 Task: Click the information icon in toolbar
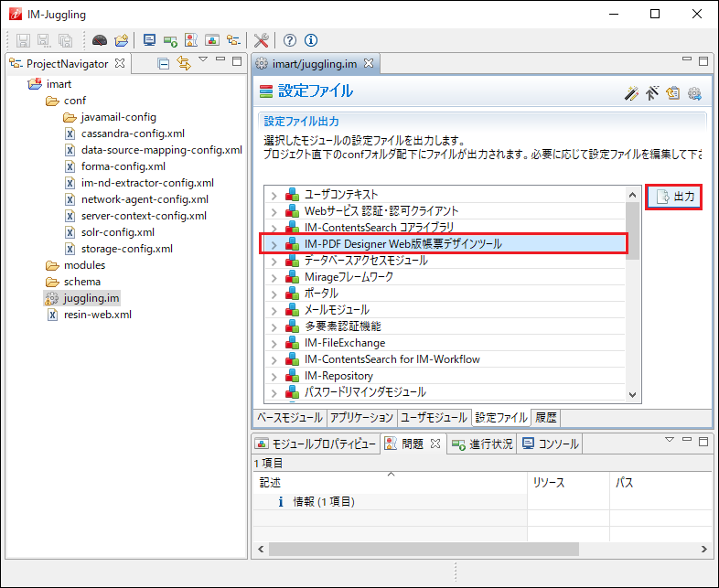coord(311,40)
